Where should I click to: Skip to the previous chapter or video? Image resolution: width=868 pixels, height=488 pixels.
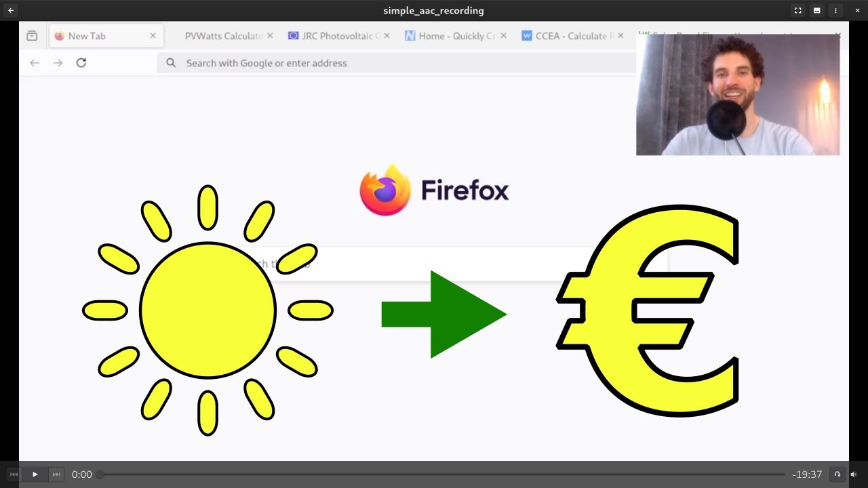14,474
